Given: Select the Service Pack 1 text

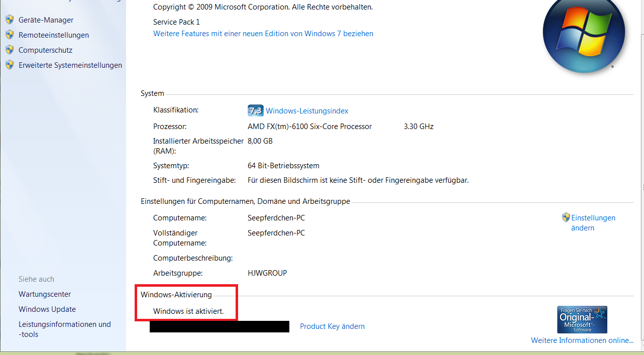Looking at the screenshot, I should click(x=176, y=22).
